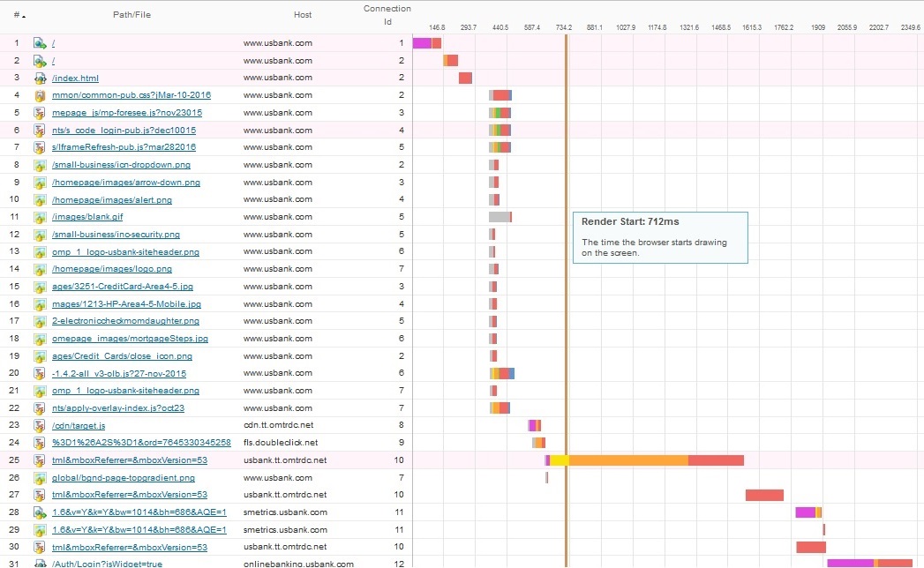Click the image icon next to mortgageSteps.jpg

click(40, 339)
